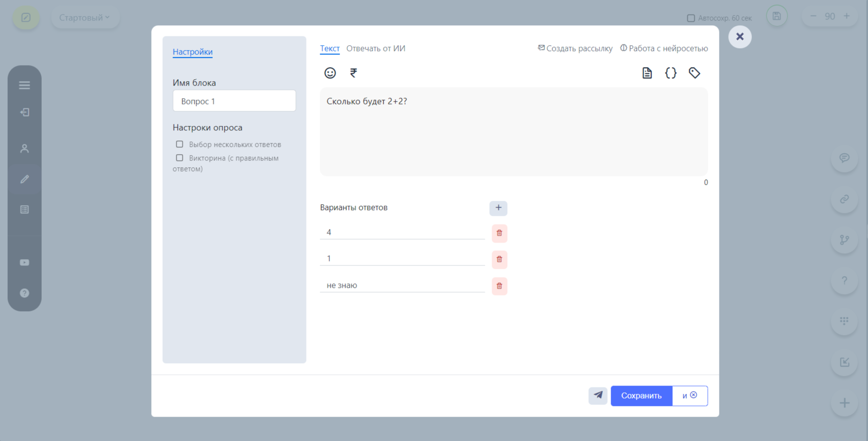Click the save floppy disk icon in top bar
868x441 pixels.
[777, 16]
